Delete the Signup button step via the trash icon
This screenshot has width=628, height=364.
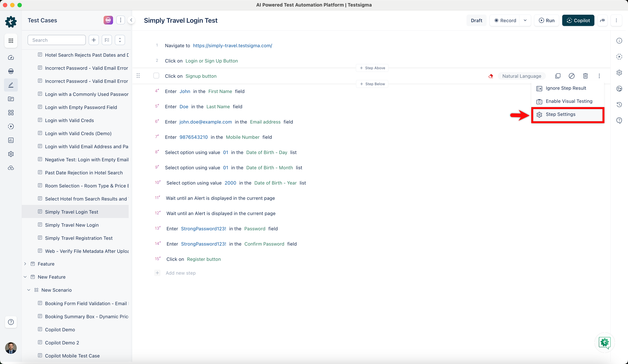click(585, 76)
